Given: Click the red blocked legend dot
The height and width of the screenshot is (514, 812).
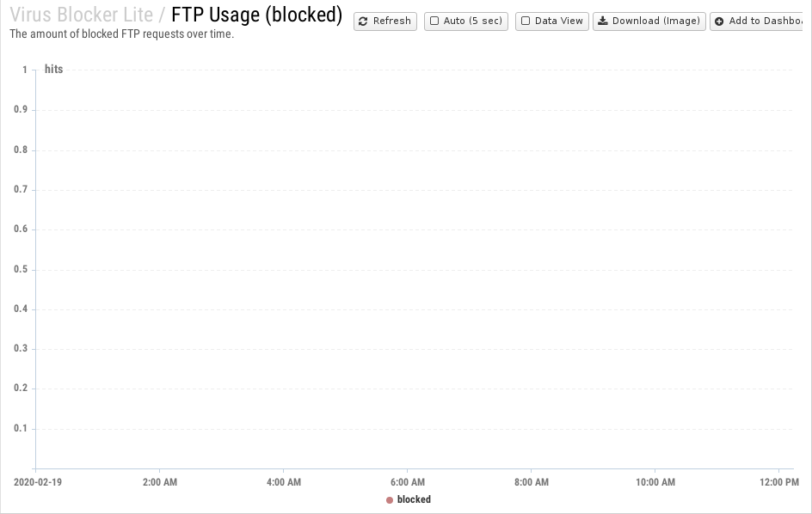Looking at the screenshot, I should (390, 500).
